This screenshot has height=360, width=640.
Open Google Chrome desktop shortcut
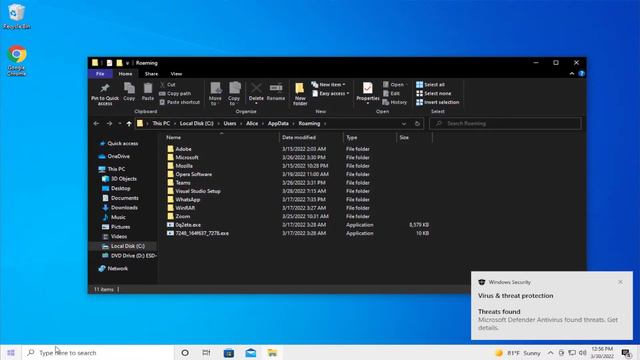[x=16, y=60]
